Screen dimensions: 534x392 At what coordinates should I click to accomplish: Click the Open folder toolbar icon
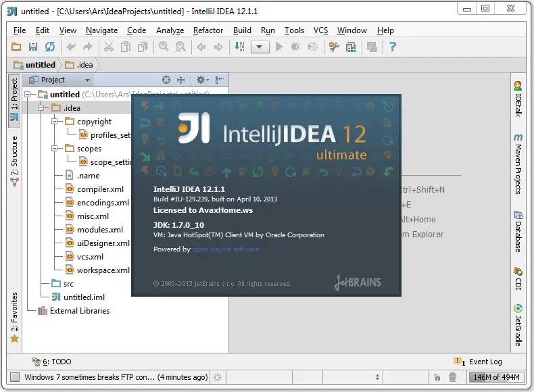(x=16, y=47)
